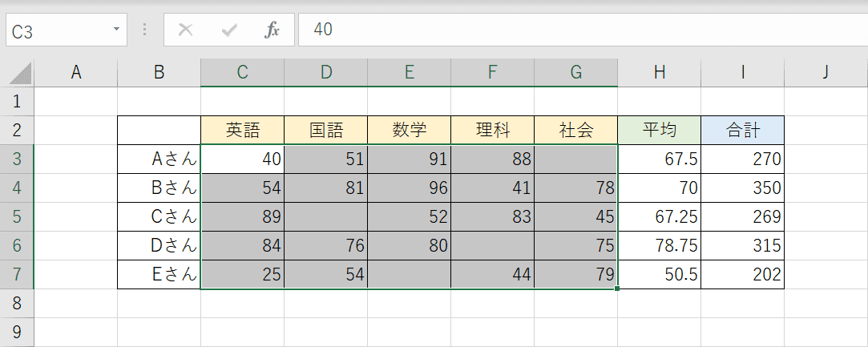Select column B header

[159, 72]
